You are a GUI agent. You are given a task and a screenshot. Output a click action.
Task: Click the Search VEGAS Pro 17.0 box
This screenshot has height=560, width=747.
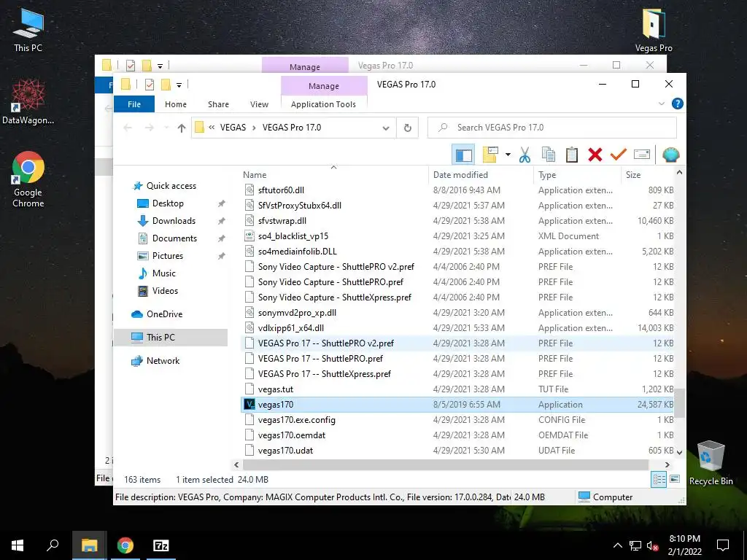pos(552,128)
